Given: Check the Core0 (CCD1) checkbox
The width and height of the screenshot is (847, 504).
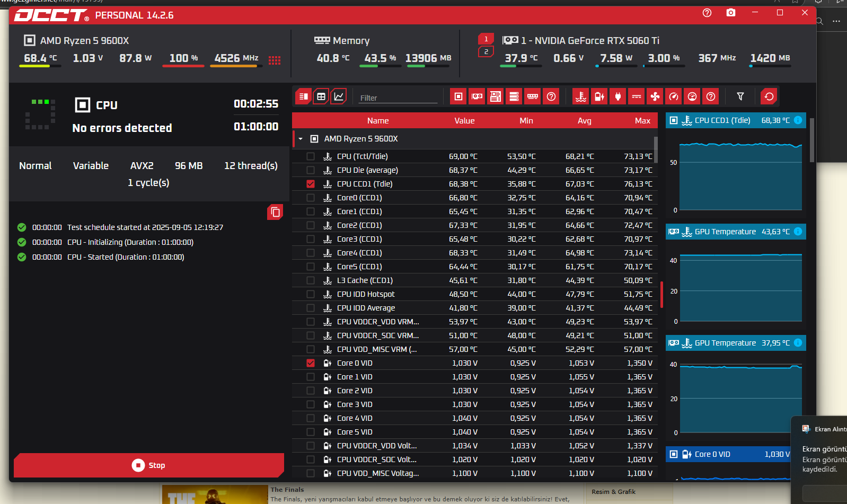Looking at the screenshot, I should (311, 198).
